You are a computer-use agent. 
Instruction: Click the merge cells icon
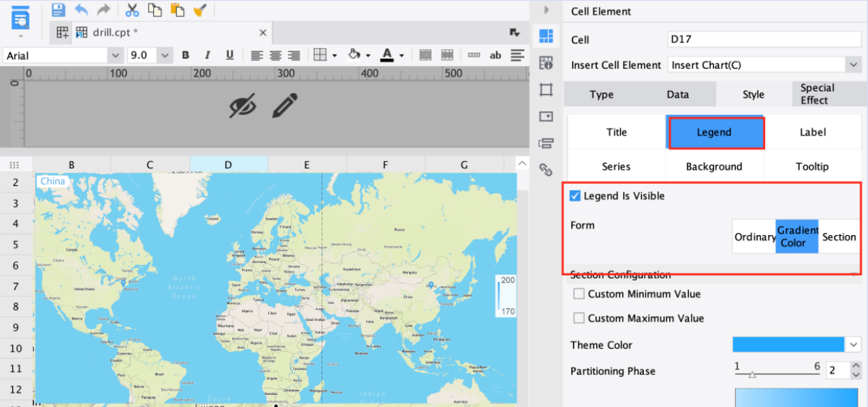point(426,55)
